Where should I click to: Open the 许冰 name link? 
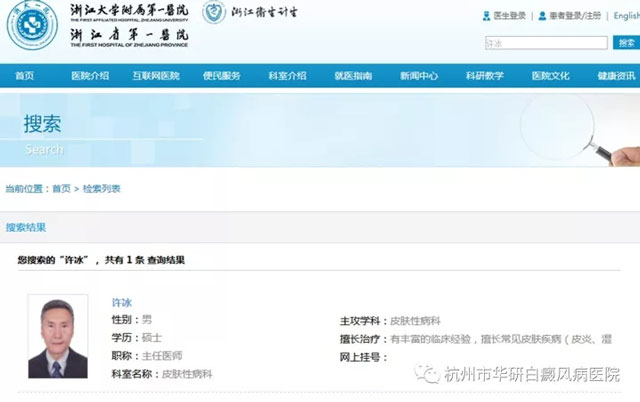(x=122, y=302)
